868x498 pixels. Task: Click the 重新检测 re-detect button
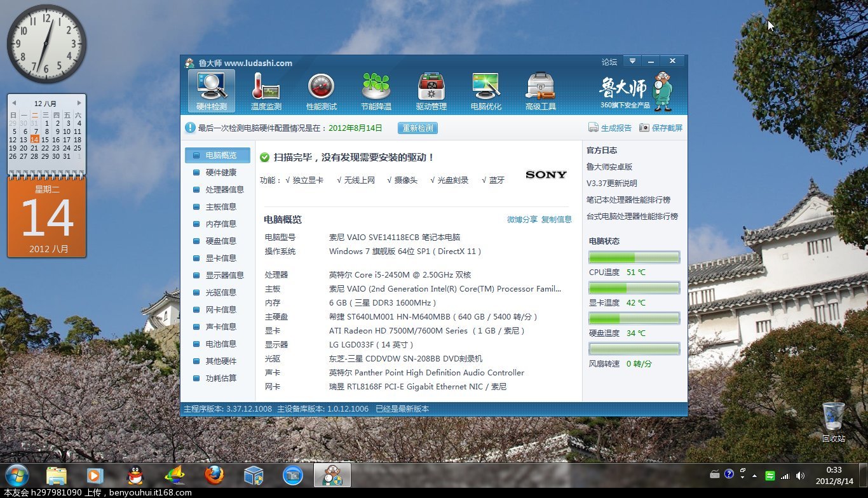coord(417,128)
